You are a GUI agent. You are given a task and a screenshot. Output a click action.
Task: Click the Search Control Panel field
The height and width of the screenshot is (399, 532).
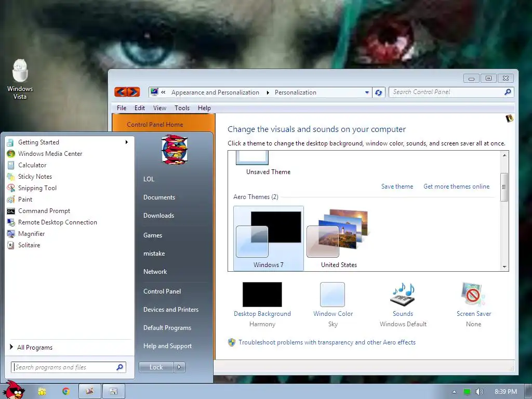(x=451, y=92)
